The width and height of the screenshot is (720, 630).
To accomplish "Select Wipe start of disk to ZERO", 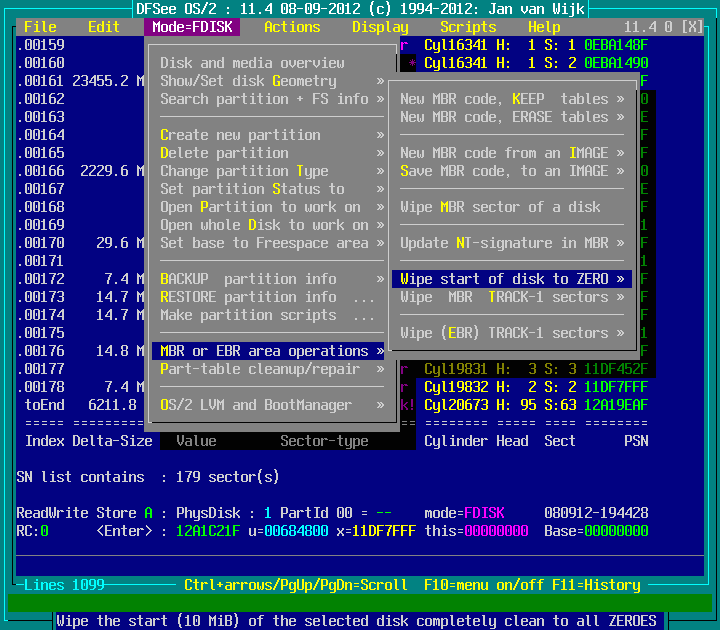I will 511,279.
